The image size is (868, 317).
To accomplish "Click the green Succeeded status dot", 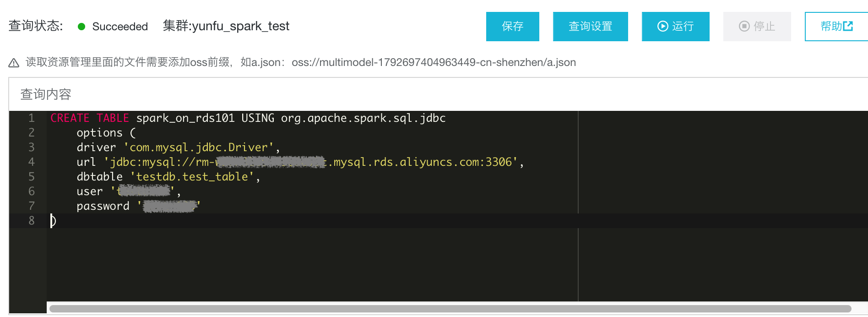I will click(x=81, y=27).
